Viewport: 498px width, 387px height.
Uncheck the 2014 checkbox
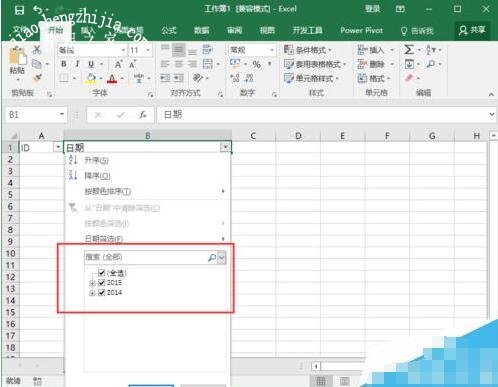pos(102,293)
